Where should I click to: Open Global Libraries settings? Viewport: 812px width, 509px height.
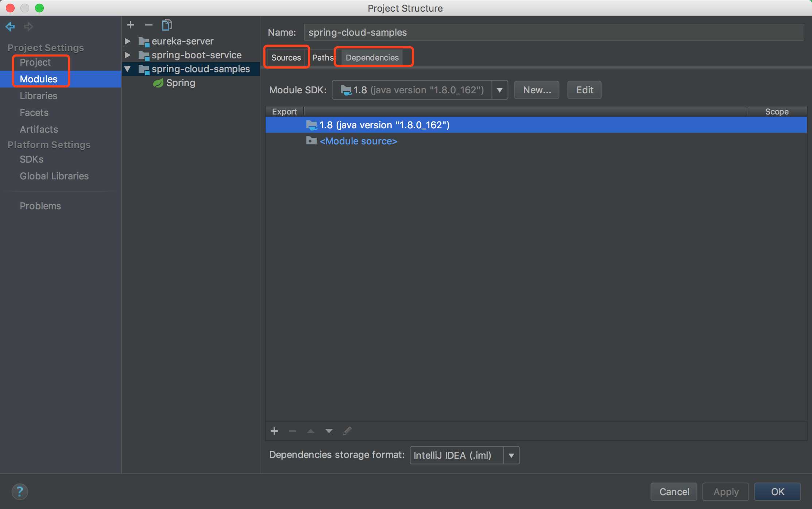(54, 176)
